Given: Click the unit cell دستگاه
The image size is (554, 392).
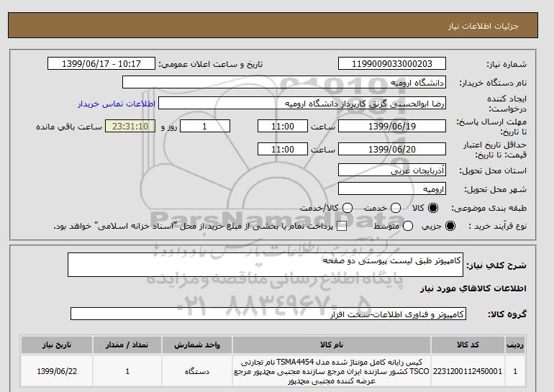Looking at the screenshot, I should [197, 371].
